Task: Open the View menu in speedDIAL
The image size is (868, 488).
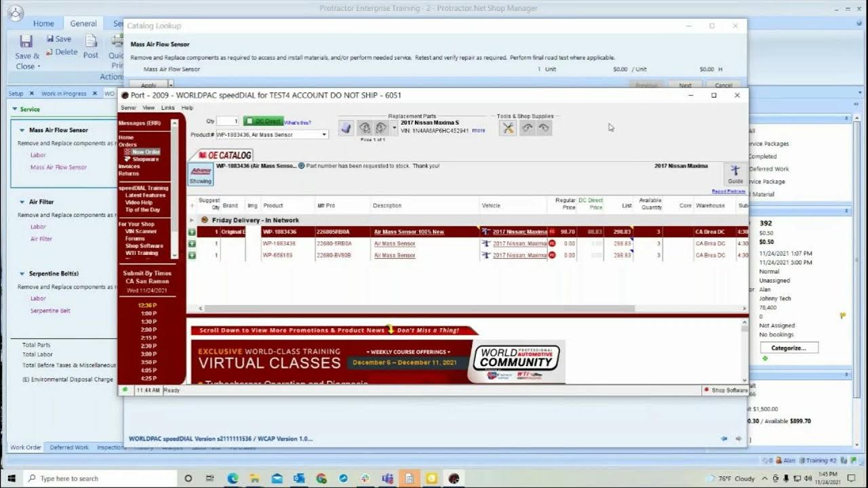Action: pyautogui.click(x=148, y=108)
